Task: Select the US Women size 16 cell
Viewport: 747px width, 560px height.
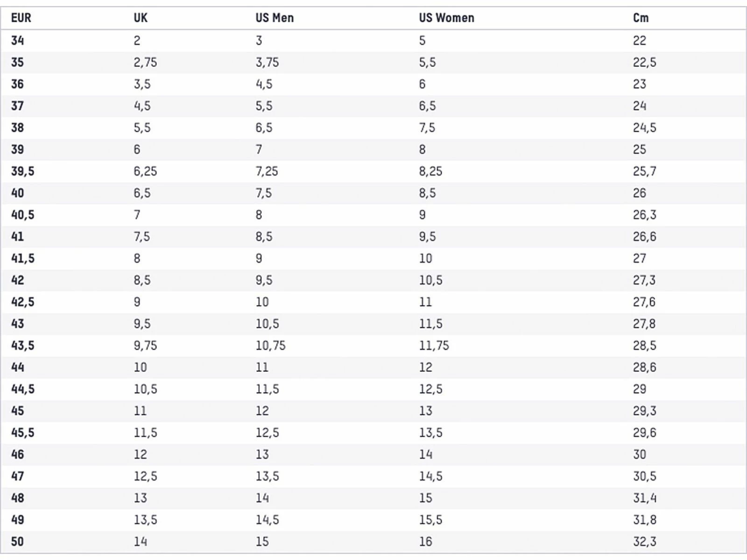Action: (425, 542)
